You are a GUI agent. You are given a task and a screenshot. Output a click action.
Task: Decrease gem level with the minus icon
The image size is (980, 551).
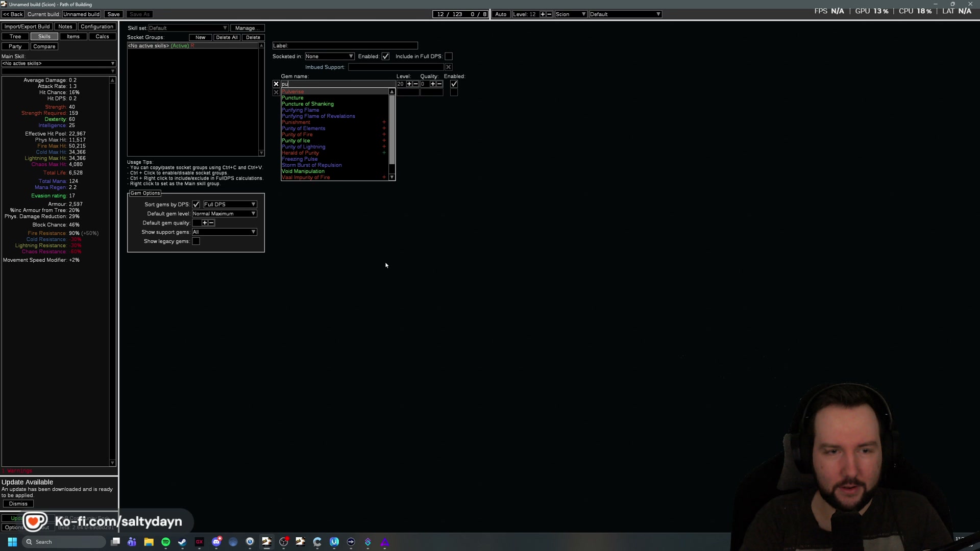tap(415, 84)
